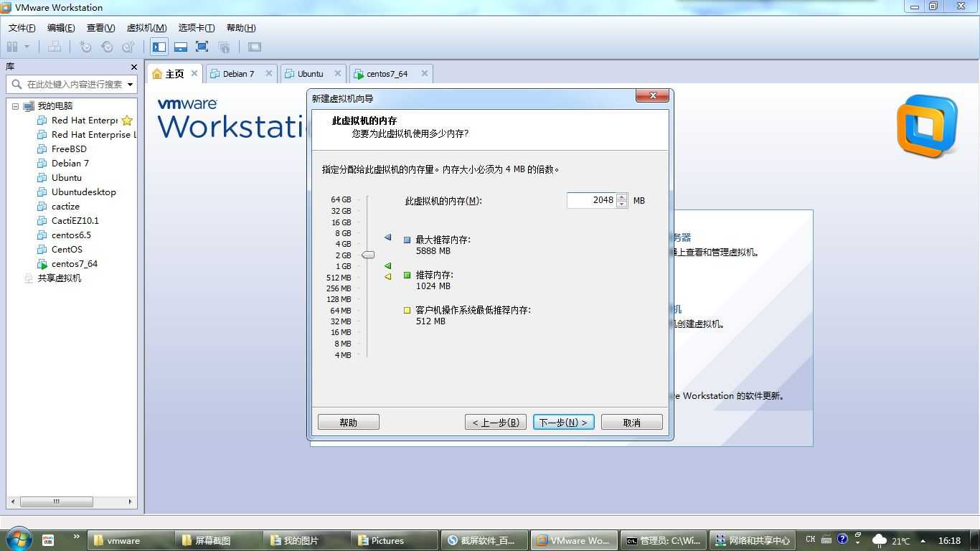
Task: Click the power on/suspend toolbar icon
Action: click(12, 47)
